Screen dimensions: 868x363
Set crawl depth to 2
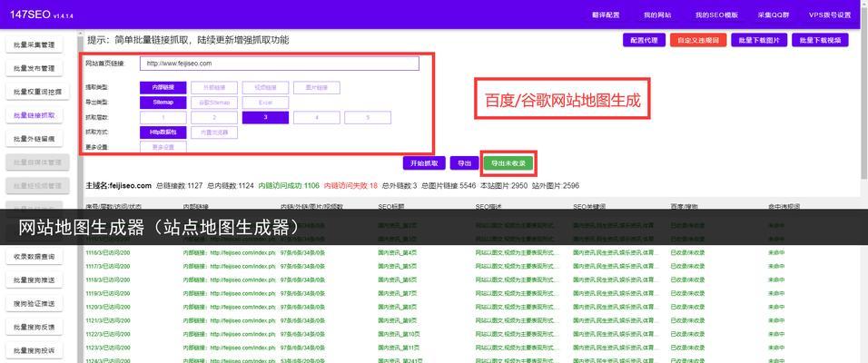[x=214, y=117]
